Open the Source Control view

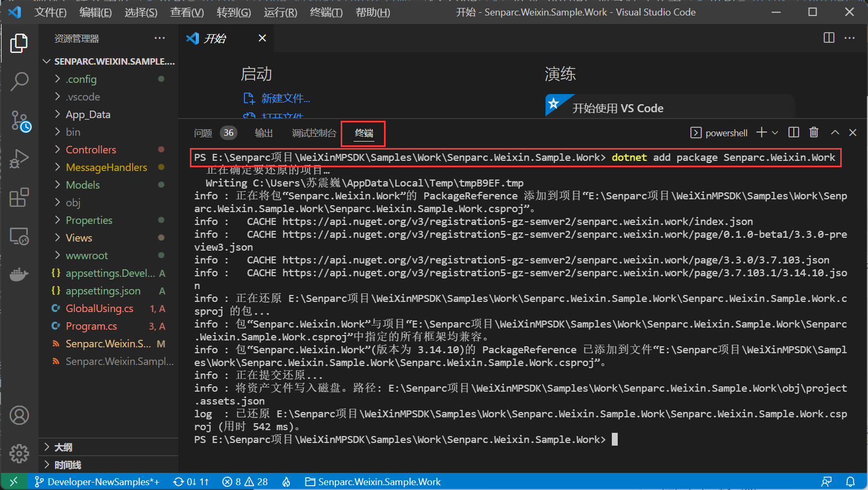coord(19,121)
